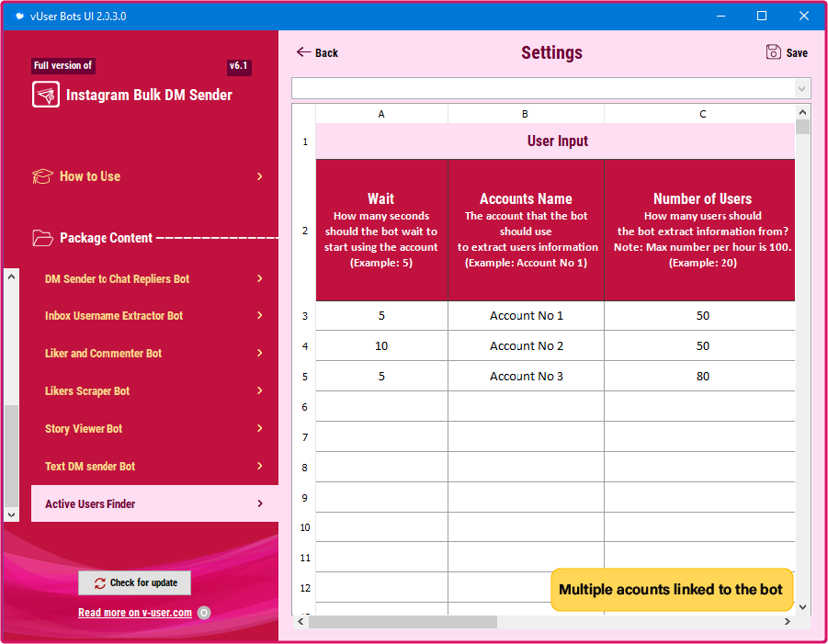Click the Package Content folder icon

pyautogui.click(x=42, y=238)
